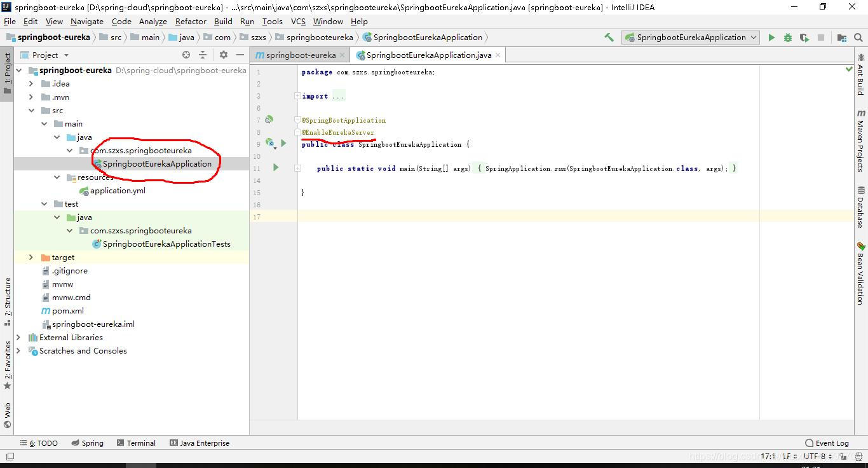Open the VCS menu
Viewport: 868px width, 468px height.
[298, 21]
